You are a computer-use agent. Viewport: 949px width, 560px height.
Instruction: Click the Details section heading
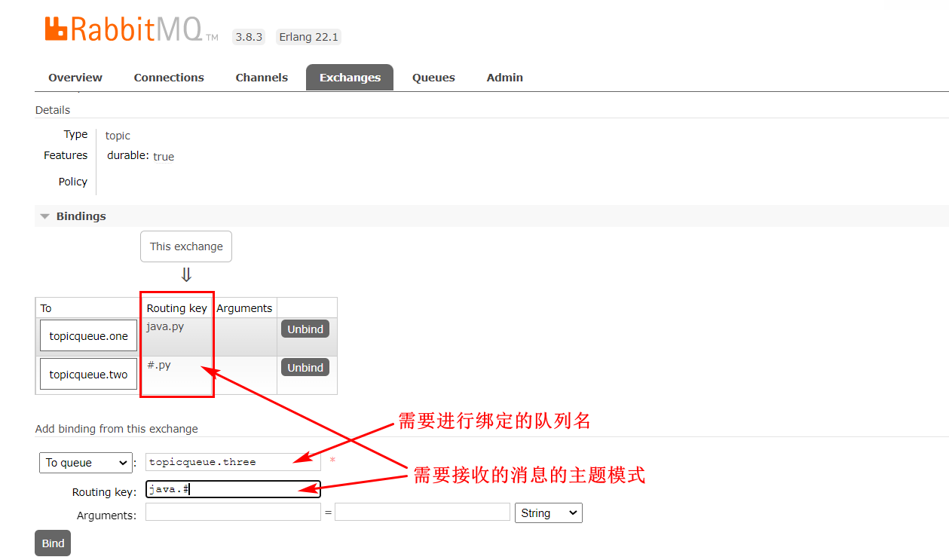pos(53,110)
